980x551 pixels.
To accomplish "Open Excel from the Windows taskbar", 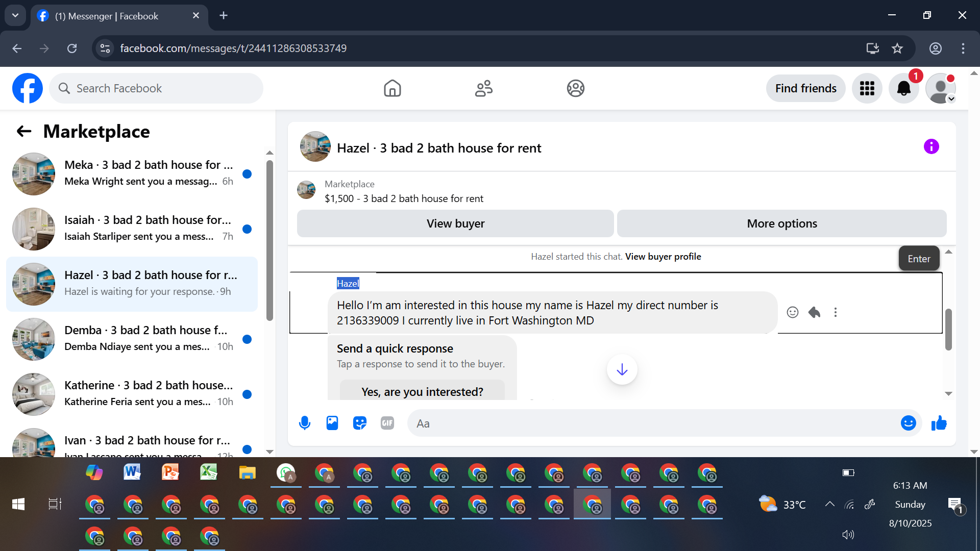I will coord(208,472).
